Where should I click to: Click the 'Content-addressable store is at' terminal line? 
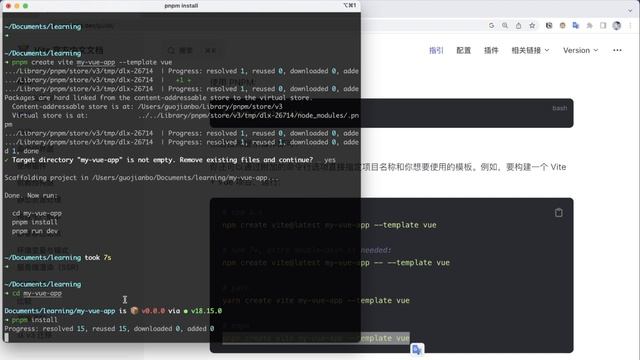pyautogui.click(x=147, y=106)
